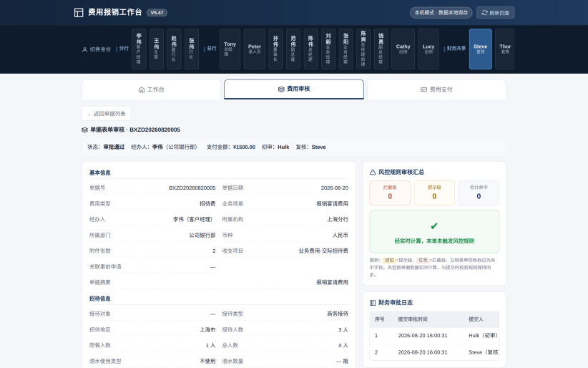Click the 总行 group label in identity bar
The height and width of the screenshot is (368, 588).
tap(212, 49)
